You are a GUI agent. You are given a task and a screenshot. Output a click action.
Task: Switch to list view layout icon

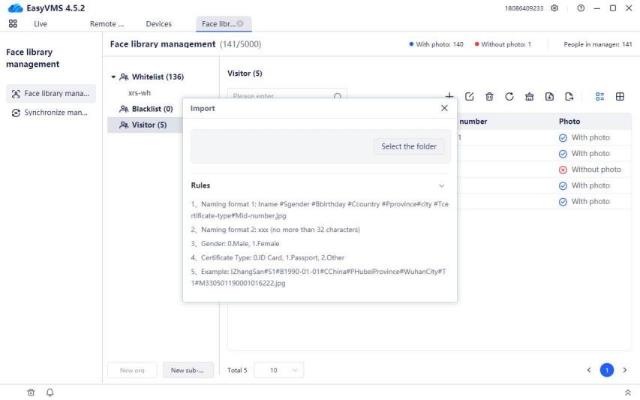(x=600, y=96)
